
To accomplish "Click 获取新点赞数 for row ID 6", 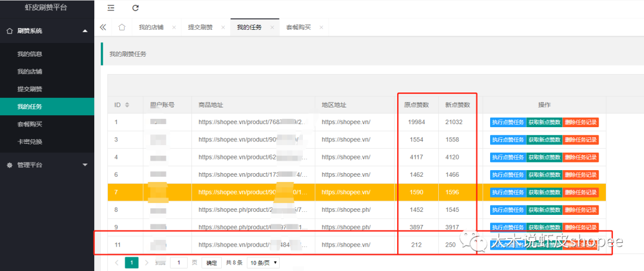I will 544,175.
